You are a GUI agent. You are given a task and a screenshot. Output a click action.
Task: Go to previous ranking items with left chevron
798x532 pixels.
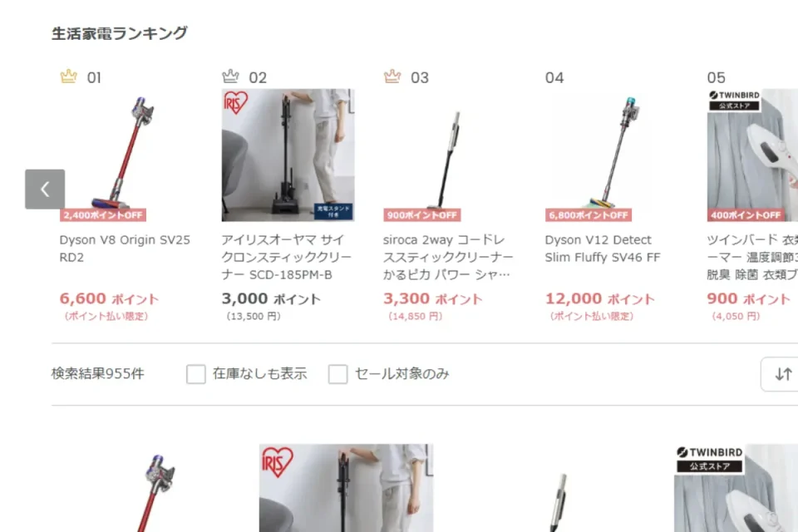(45, 190)
